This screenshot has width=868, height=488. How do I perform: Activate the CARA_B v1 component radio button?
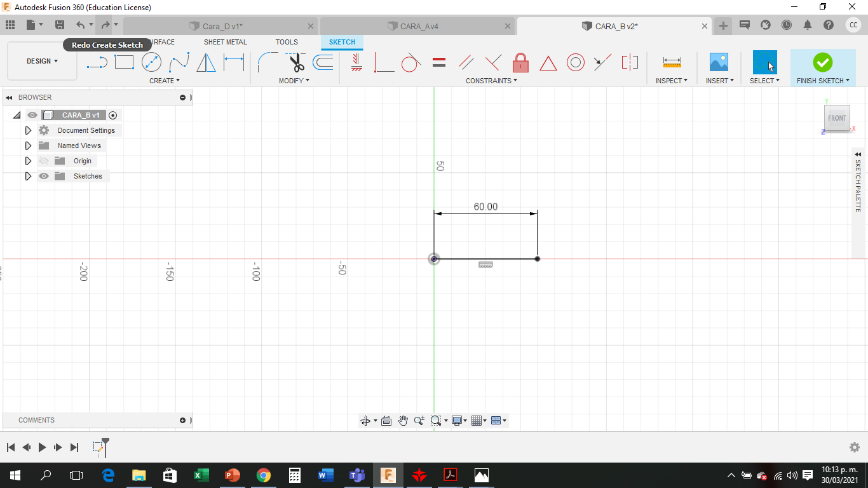pyautogui.click(x=113, y=115)
